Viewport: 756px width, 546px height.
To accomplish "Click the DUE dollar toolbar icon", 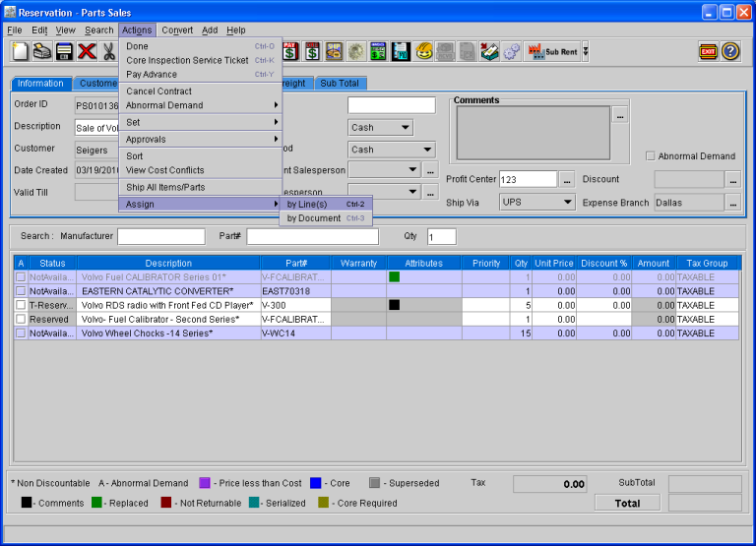I will click(312, 51).
